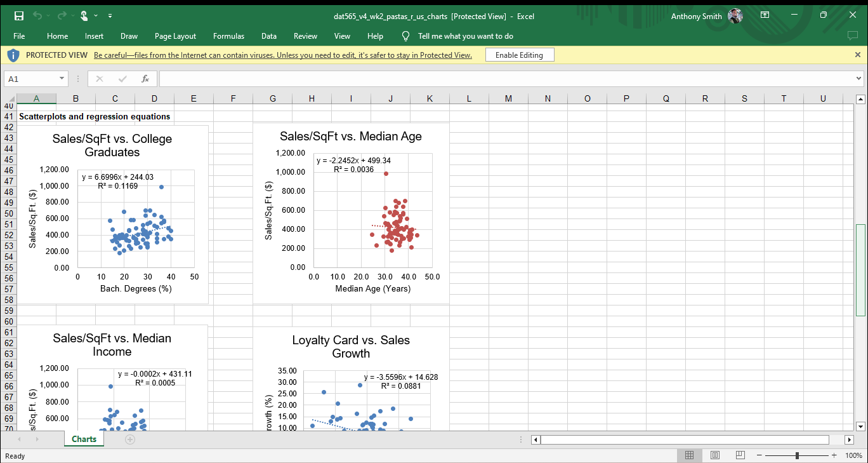Click equation y = -2.2452x + 499.34
This screenshot has height=463, width=868.
pos(354,161)
